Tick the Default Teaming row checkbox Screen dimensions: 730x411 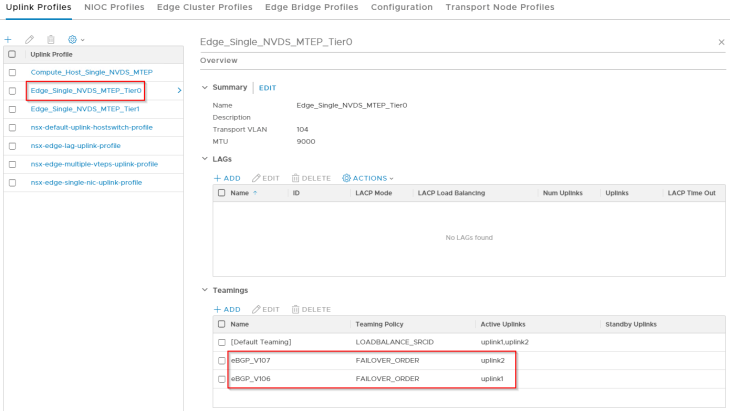222,342
